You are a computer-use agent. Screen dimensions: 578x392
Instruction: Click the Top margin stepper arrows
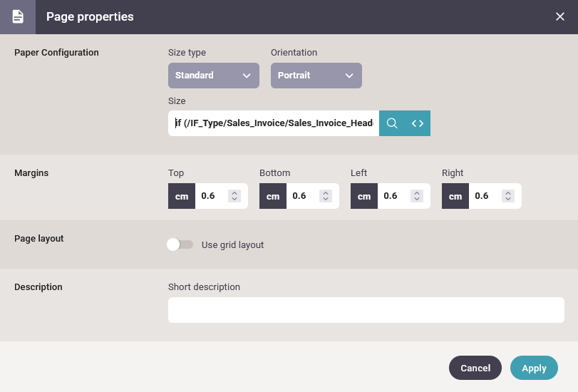(234, 196)
